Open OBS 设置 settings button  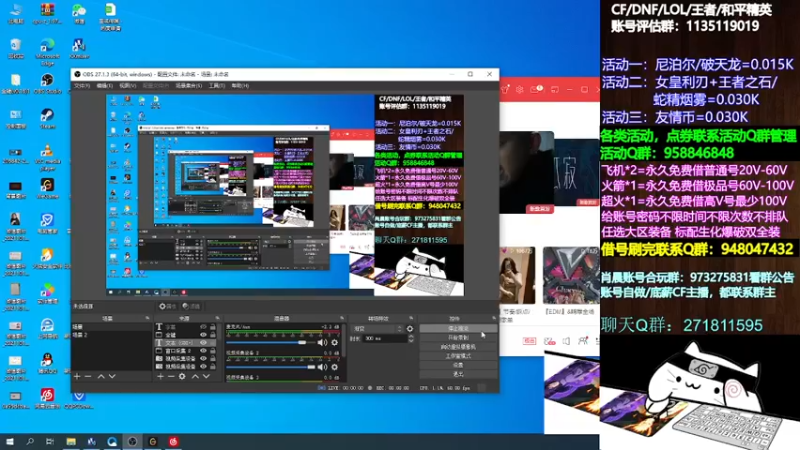coord(458,365)
